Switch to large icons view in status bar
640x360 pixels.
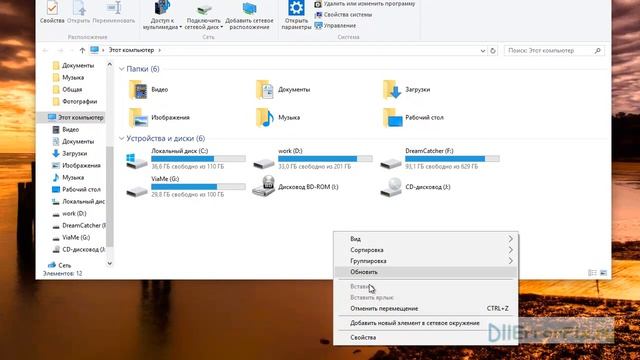click(603, 273)
